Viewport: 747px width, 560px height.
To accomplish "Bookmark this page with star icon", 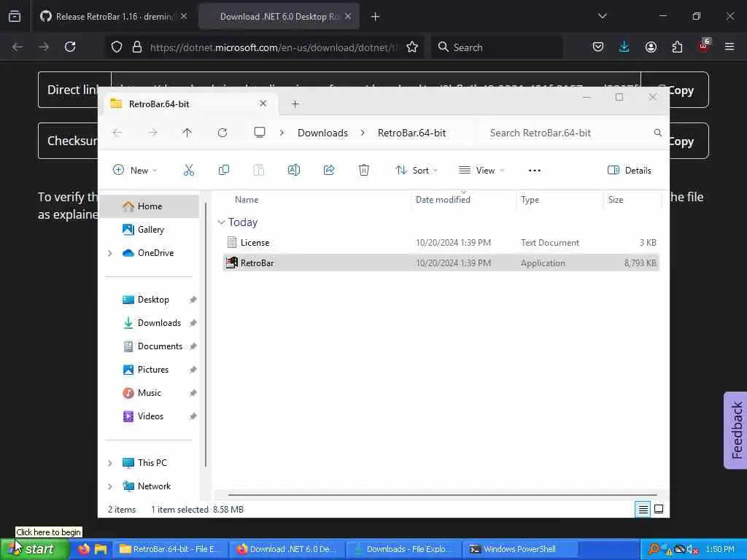I will coord(412,47).
